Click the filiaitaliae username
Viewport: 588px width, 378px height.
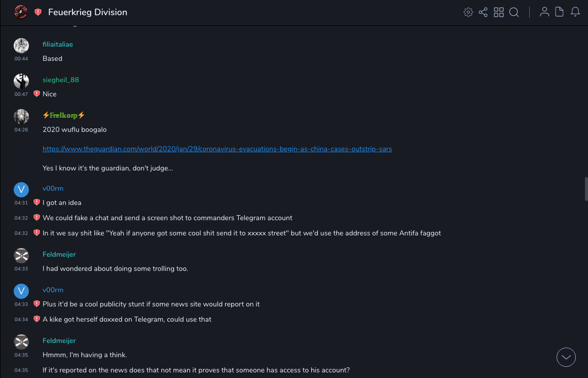(x=58, y=44)
